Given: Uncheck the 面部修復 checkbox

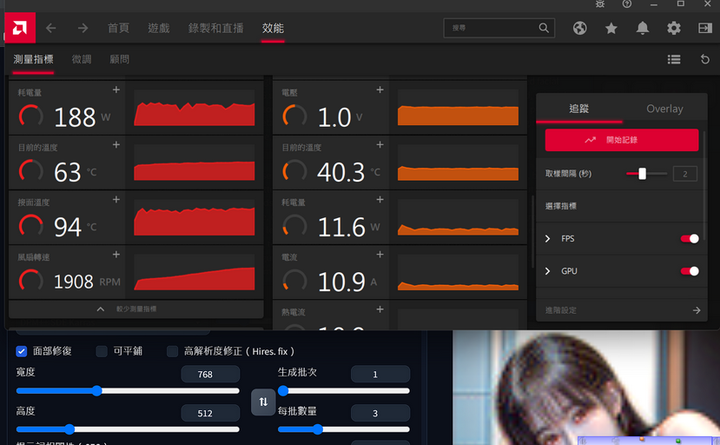Looking at the screenshot, I should [x=22, y=351].
